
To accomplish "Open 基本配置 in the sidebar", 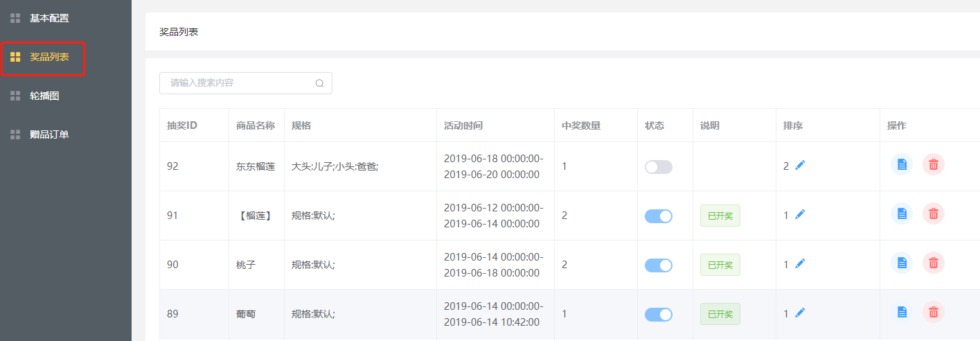I will click(x=49, y=18).
